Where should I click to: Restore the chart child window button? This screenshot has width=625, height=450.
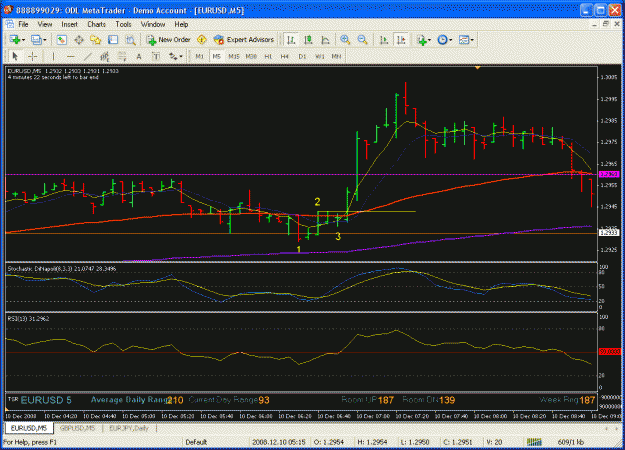pos(605,24)
